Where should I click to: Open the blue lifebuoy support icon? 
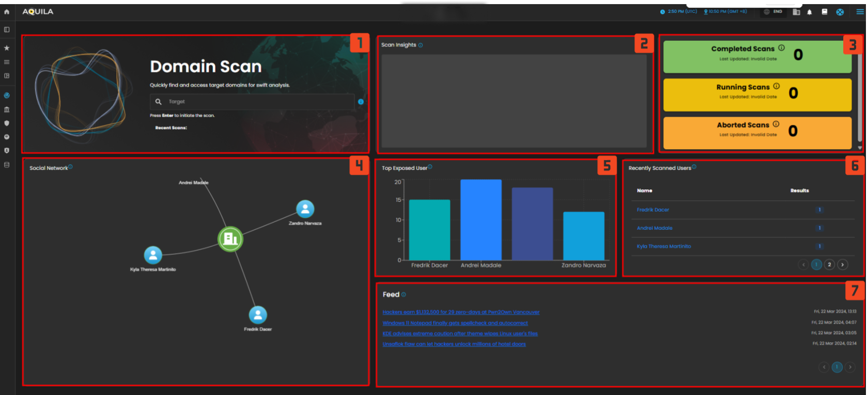coord(840,12)
